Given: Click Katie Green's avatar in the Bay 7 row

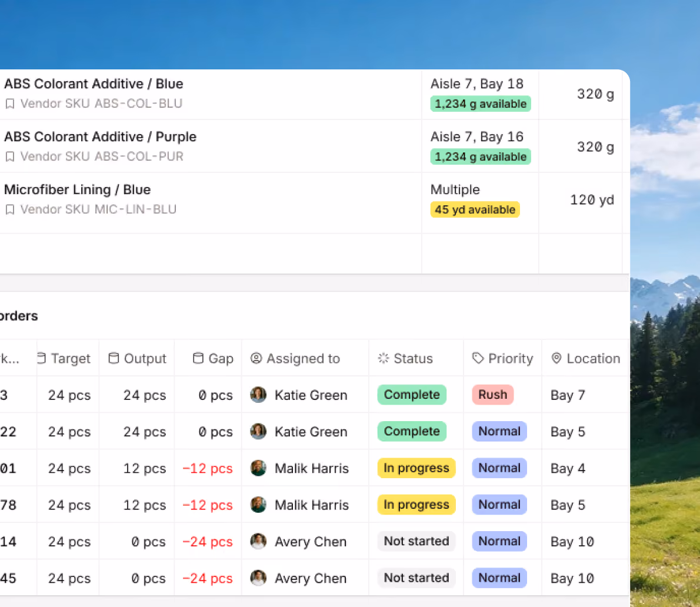Looking at the screenshot, I should pyautogui.click(x=258, y=395).
